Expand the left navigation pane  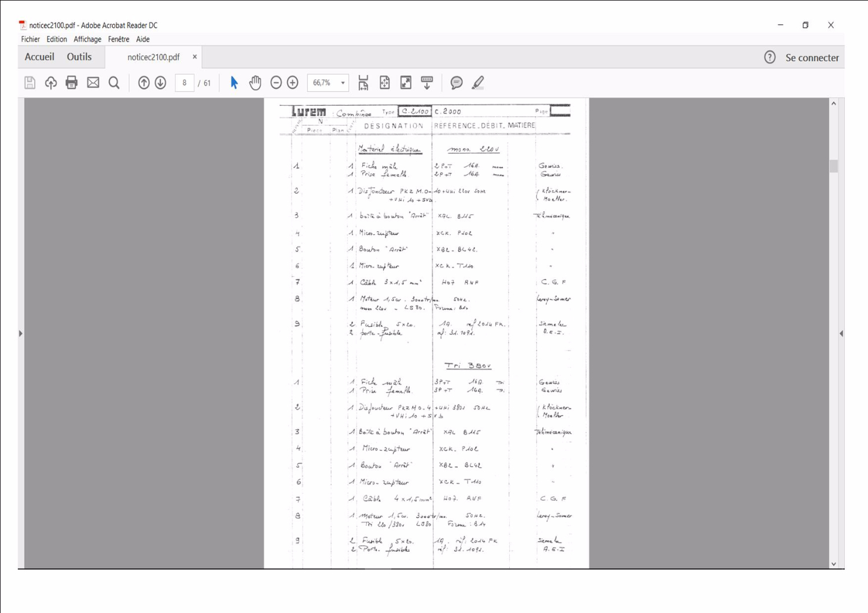click(21, 334)
